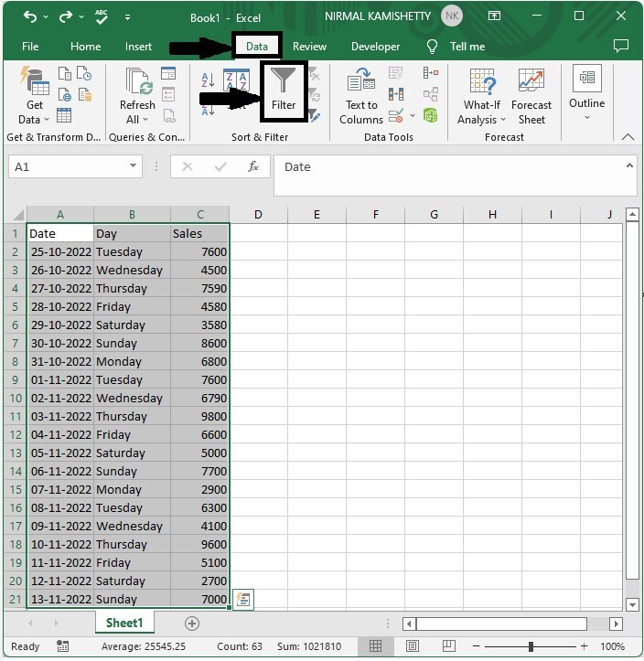The height and width of the screenshot is (661, 644).
Task: Click the insert function fx icon
Action: 253,167
